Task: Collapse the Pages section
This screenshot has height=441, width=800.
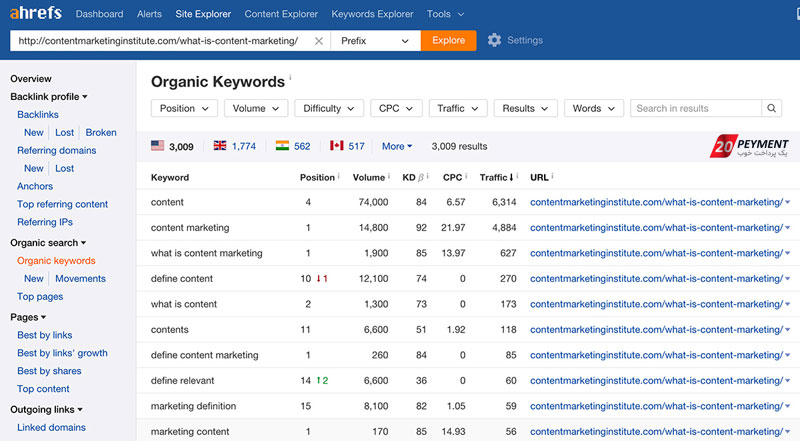Action: [28, 317]
